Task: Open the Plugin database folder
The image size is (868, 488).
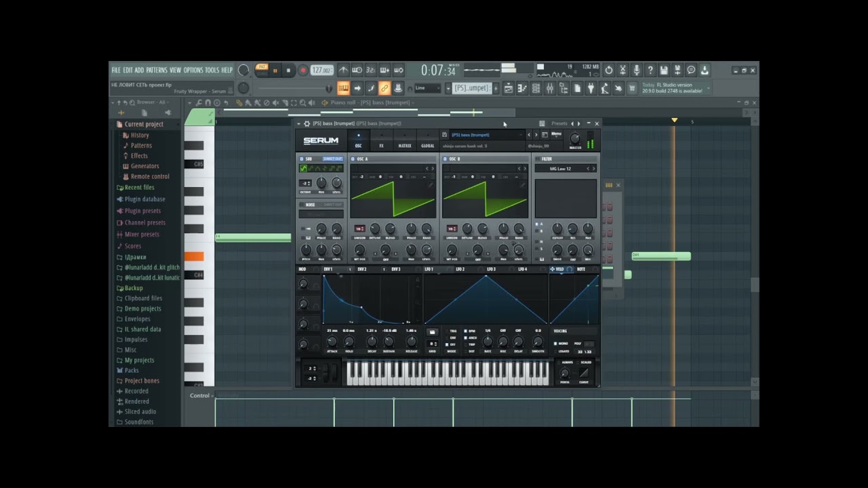Action: click(144, 199)
